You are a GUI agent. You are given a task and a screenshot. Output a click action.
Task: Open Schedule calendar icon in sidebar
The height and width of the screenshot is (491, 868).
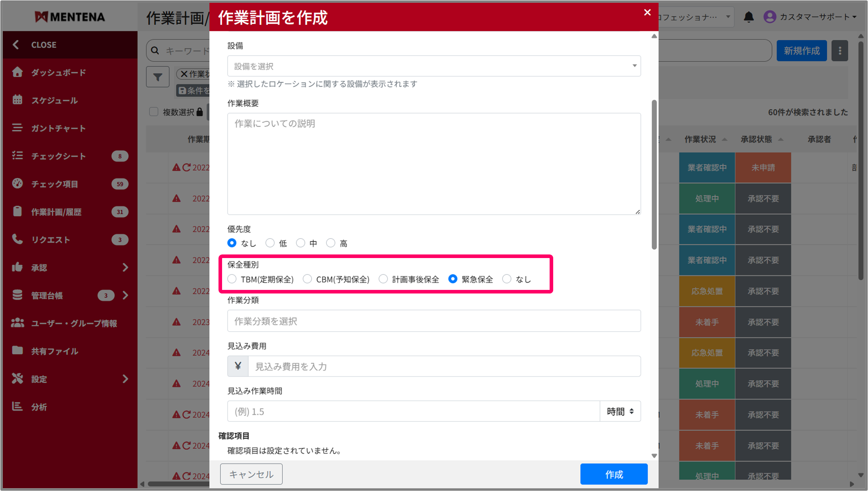18,100
